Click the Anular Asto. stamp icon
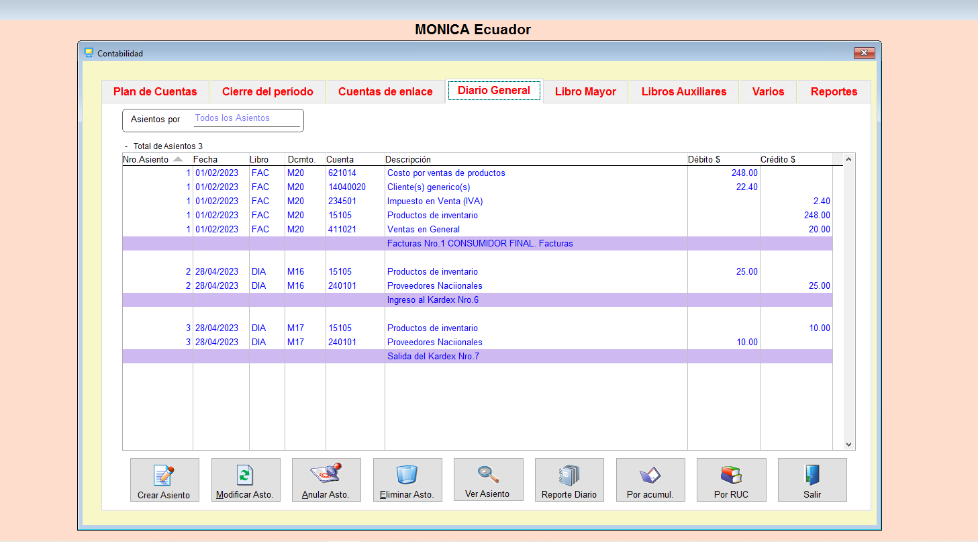Image resolution: width=980 pixels, height=546 pixels. click(x=326, y=473)
